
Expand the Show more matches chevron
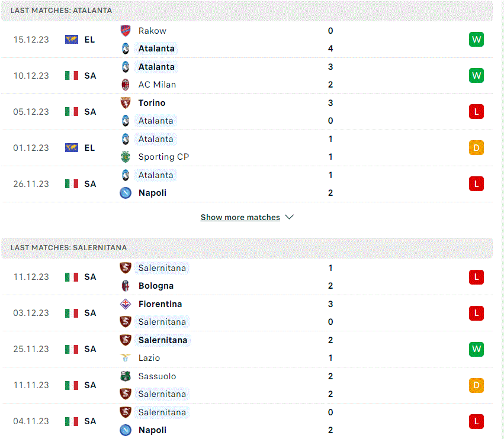[289, 217]
